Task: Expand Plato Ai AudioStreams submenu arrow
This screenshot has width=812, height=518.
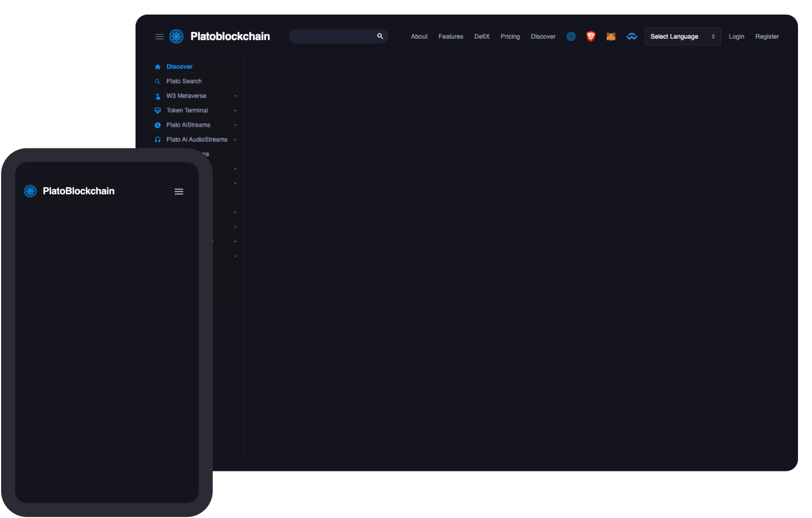Action: point(235,140)
